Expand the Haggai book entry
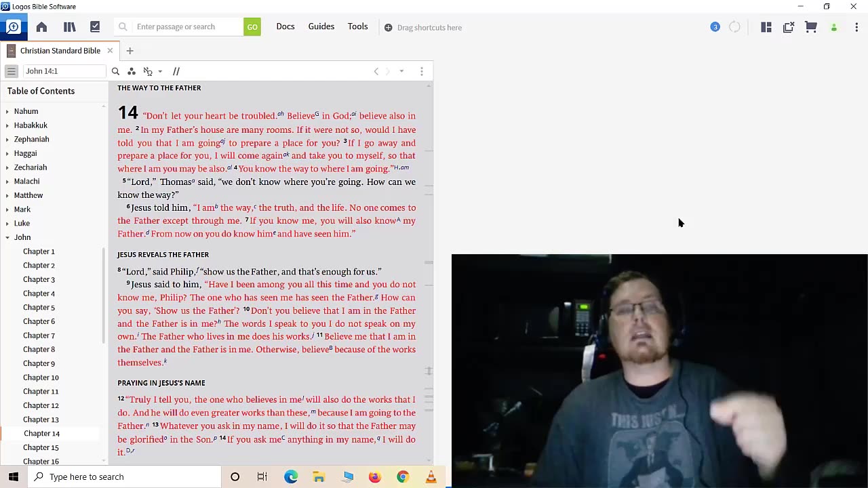The height and width of the screenshot is (488, 868). click(7, 154)
